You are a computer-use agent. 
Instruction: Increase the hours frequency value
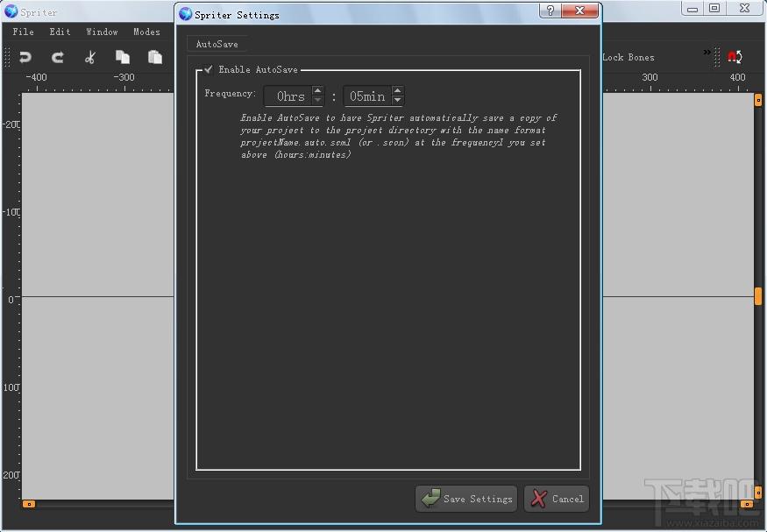point(317,90)
